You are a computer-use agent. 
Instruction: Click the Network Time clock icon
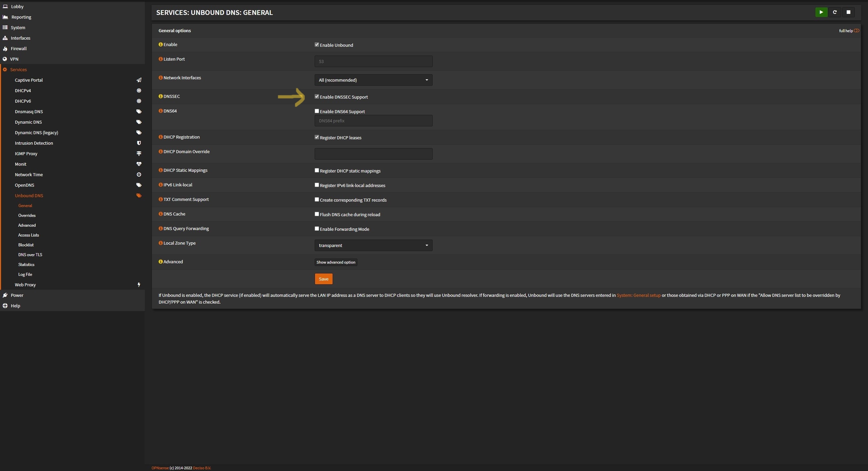(x=139, y=175)
